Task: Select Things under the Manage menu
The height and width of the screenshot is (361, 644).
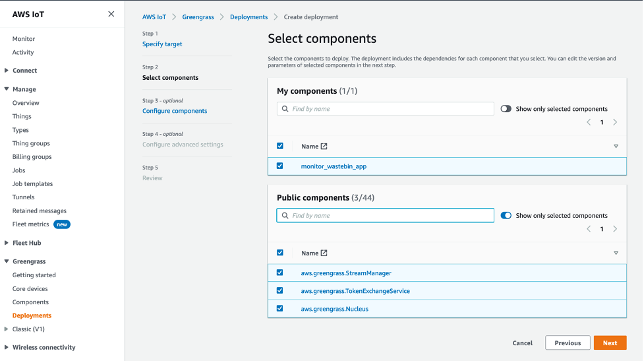Action: point(22,116)
